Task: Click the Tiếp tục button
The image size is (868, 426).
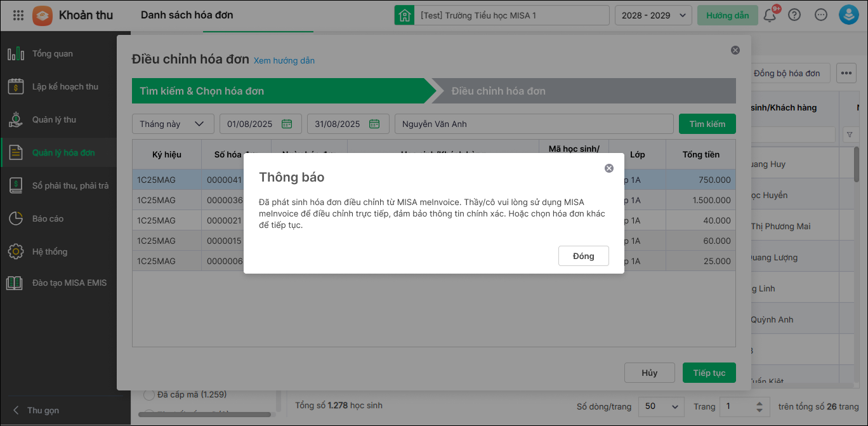Action: [709, 373]
